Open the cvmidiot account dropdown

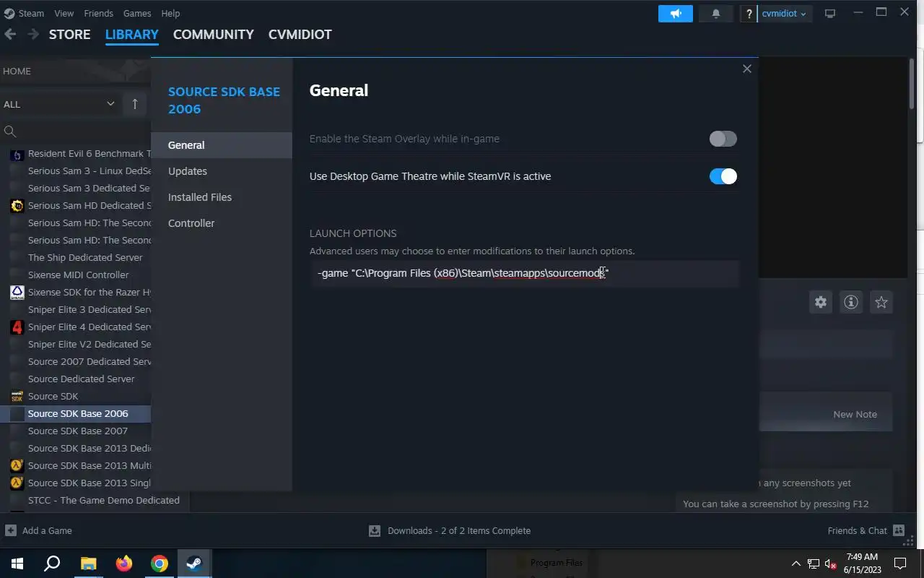784,14
